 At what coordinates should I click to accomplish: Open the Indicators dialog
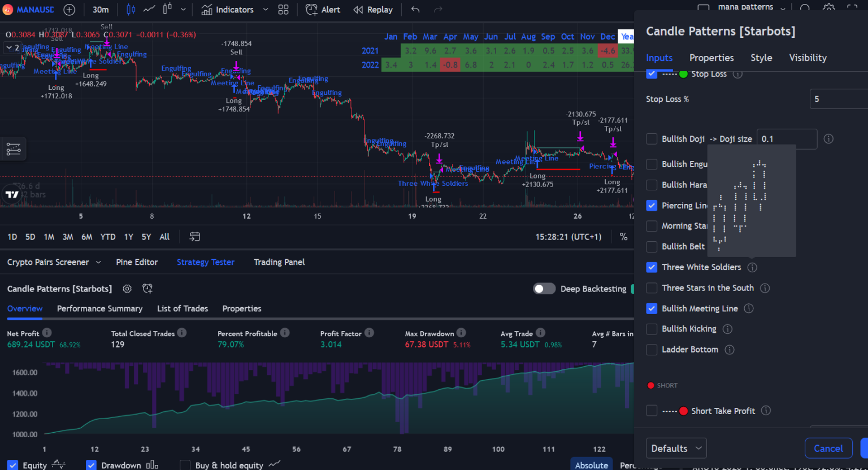pyautogui.click(x=228, y=10)
